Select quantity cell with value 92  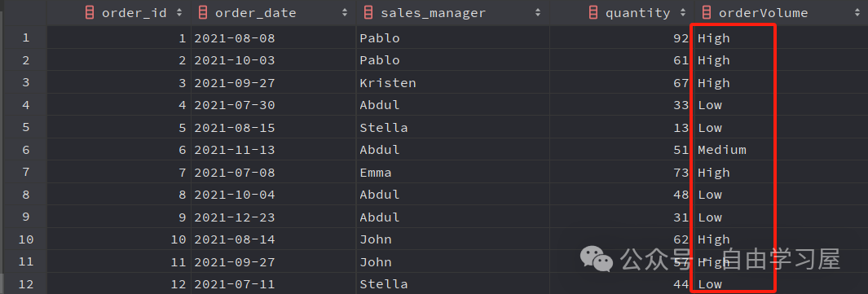pyautogui.click(x=621, y=38)
